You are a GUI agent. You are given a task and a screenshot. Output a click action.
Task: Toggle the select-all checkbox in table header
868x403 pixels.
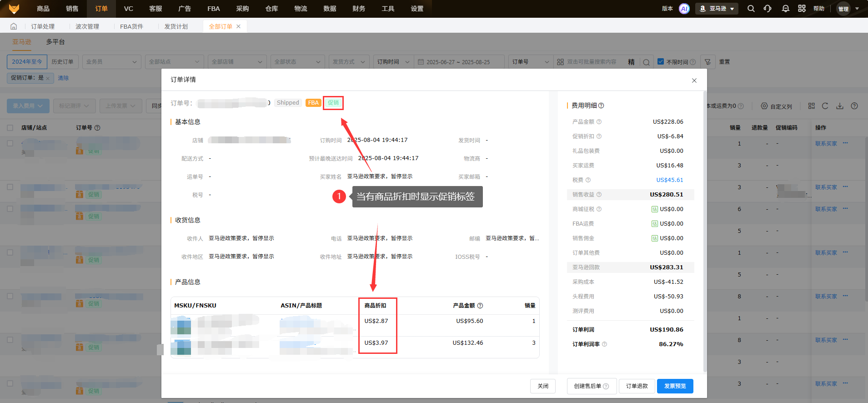point(10,128)
